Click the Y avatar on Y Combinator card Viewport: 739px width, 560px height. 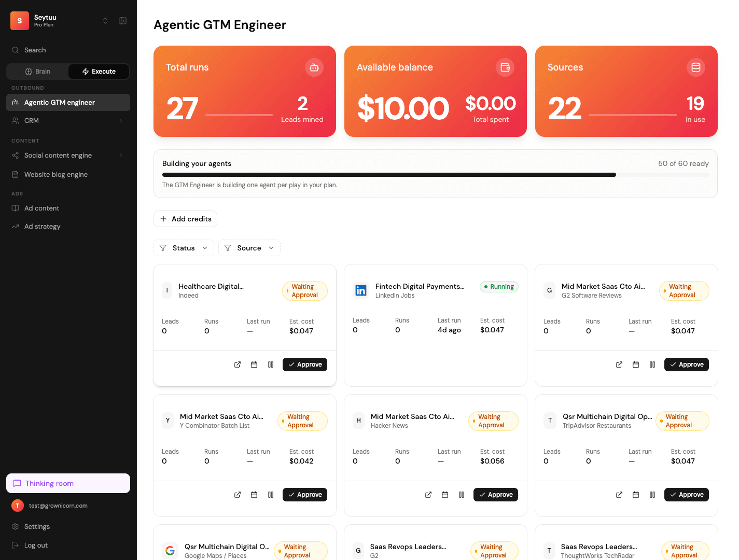(x=168, y=421)
